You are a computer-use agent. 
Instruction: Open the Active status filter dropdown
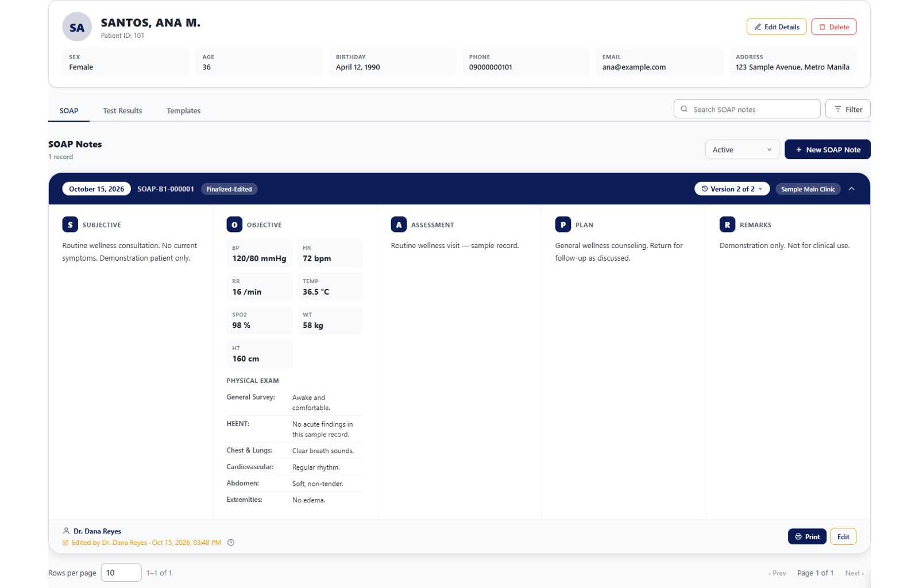click(742, 149)
